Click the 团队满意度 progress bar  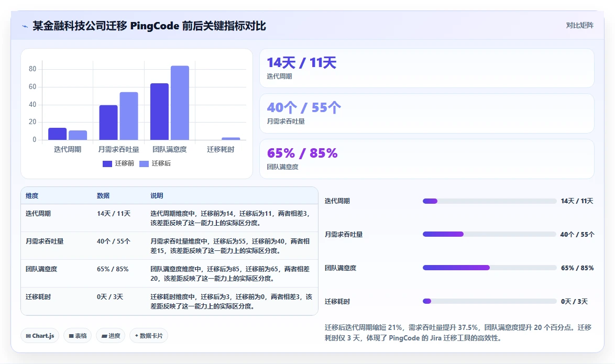pyautogui.click(x=489, y=268)
